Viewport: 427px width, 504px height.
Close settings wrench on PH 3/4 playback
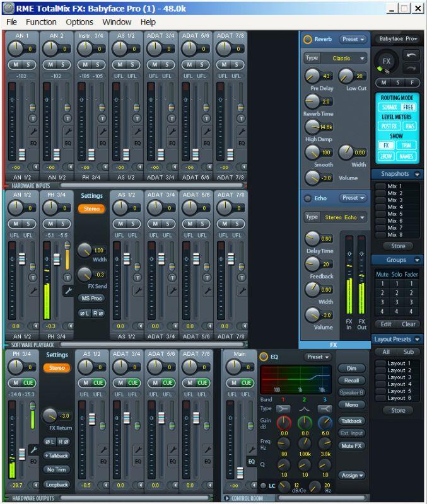click(x=68, y=291)
